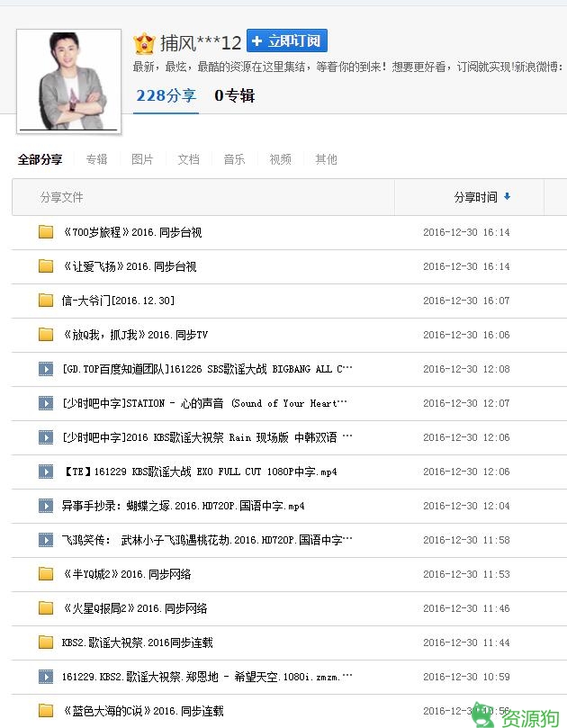
Task: Open 《让爱飞扬》2016.同步台视 folder
Action: tap(130, 266)
